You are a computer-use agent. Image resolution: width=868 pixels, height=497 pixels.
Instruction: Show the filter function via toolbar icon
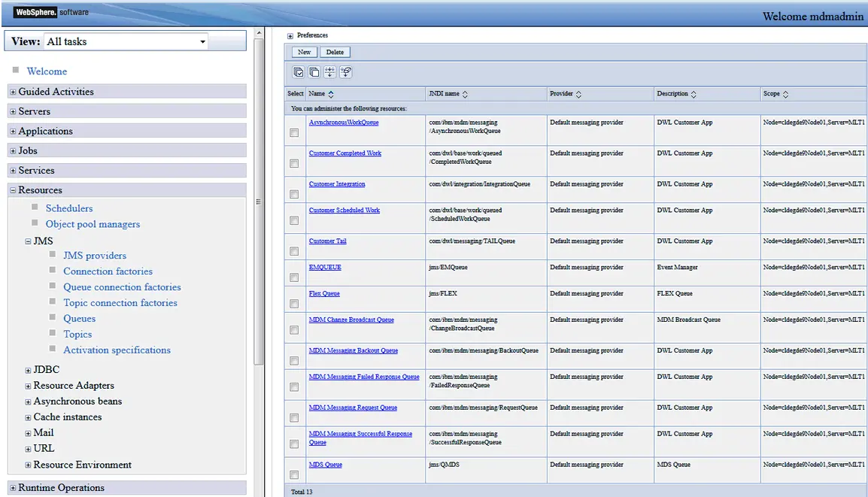[x=329, y=71]
